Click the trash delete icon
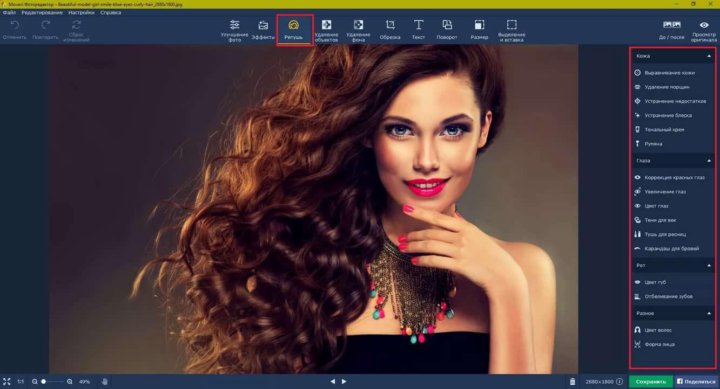 click(572, 381)
